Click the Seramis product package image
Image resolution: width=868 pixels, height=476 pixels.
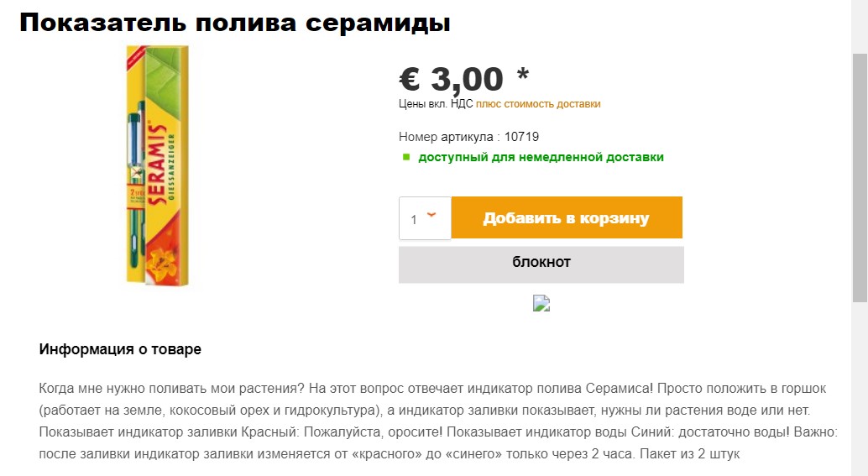click(157, 166)
